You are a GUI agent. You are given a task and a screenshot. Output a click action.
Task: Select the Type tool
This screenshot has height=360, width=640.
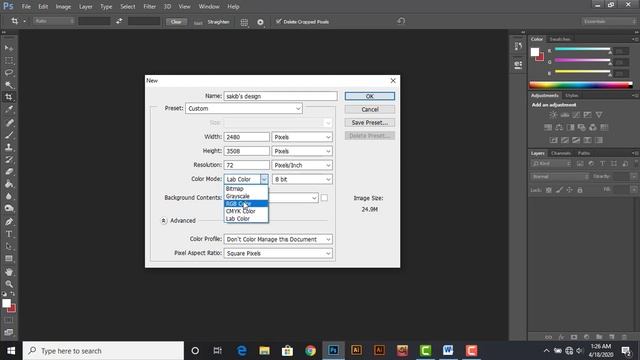[x=9, y=234]
